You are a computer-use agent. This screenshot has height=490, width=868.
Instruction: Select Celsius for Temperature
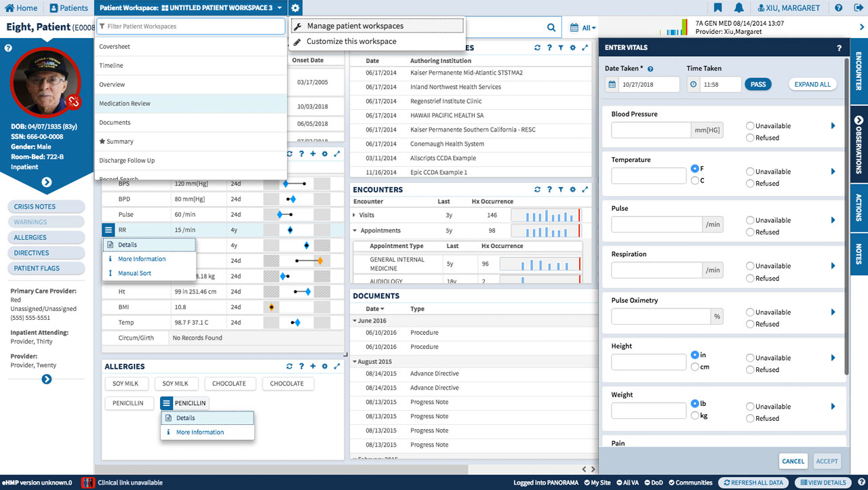[695, 180]
